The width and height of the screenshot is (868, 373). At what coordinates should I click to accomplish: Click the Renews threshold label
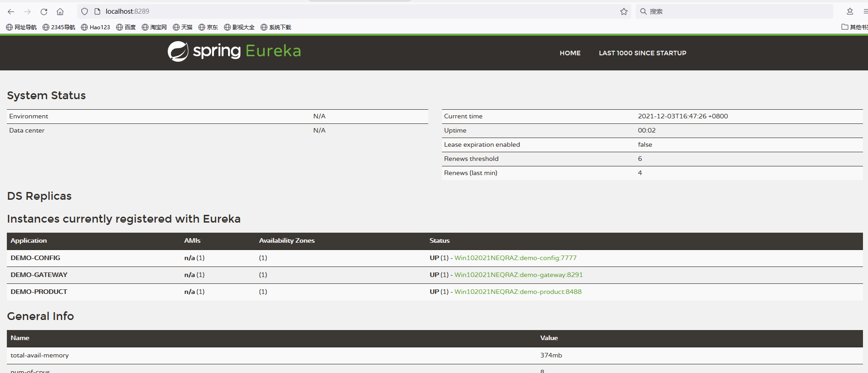pos(471,159)
